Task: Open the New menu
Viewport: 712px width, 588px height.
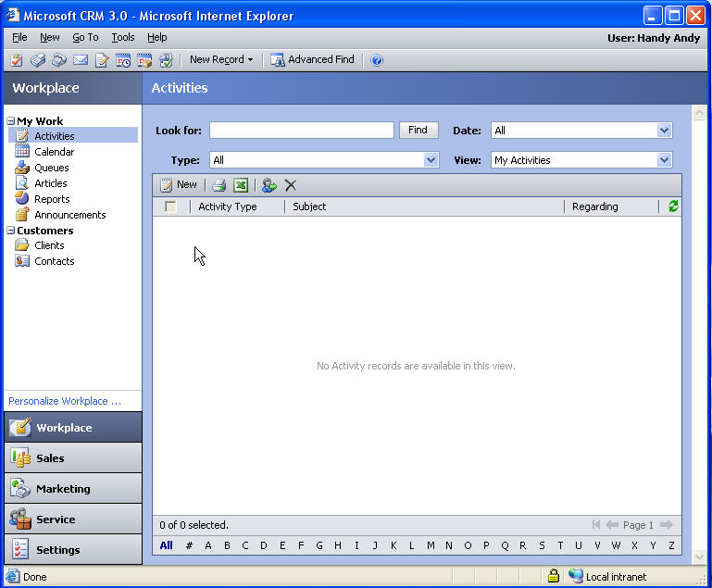Action: pos(49,37)
